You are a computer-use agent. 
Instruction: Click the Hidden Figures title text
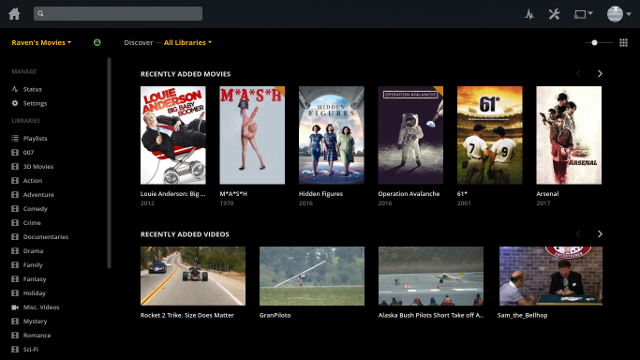coord(321,194)
